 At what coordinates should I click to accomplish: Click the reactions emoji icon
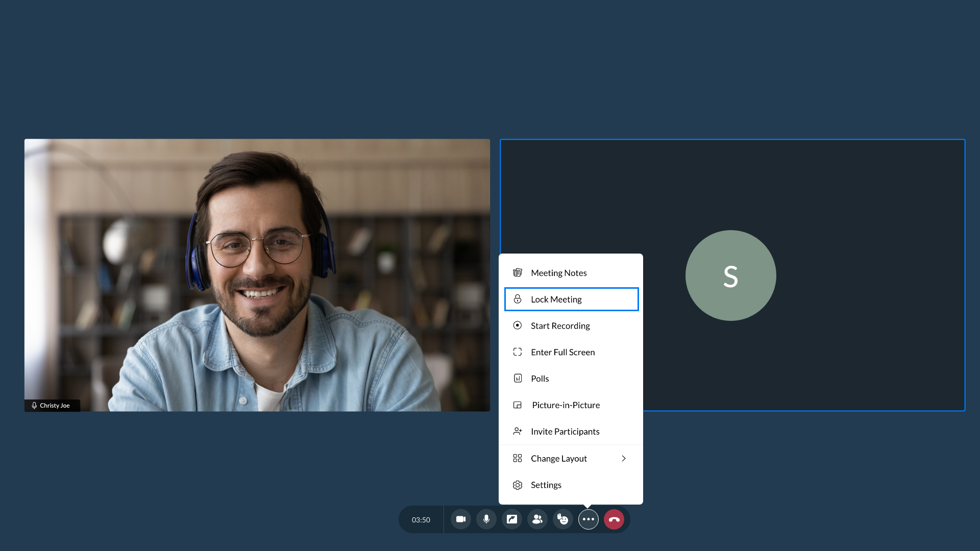point(562,519)
